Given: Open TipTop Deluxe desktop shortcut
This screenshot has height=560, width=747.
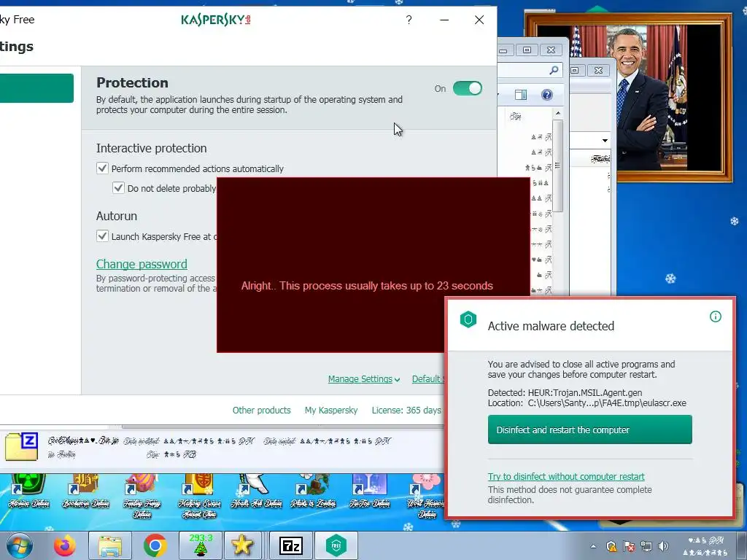Looking at the screenshot, I should click(x=370, y=492).
